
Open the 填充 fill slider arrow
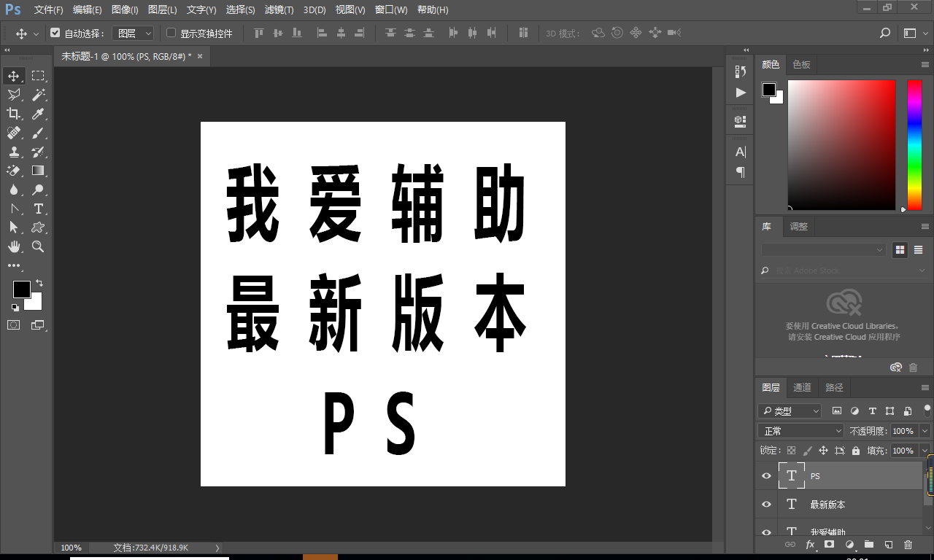click(925, 451)
